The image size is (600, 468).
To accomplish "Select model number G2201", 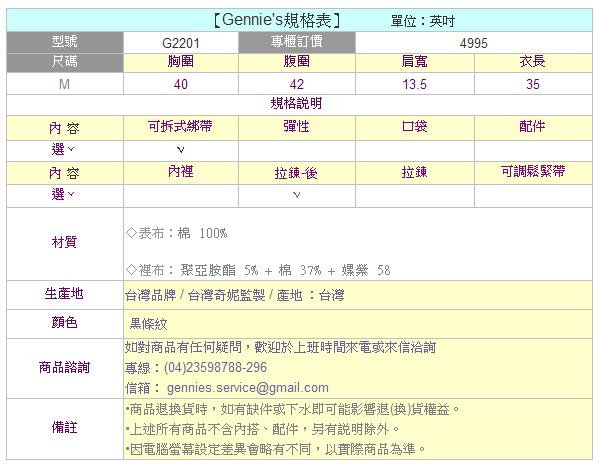I will pos(181,43).
